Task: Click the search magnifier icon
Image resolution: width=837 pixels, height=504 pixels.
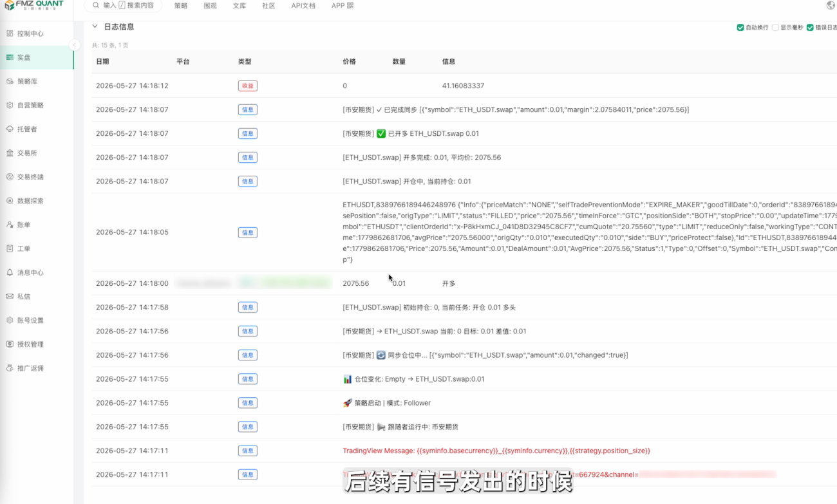Action: click(96, 5)
